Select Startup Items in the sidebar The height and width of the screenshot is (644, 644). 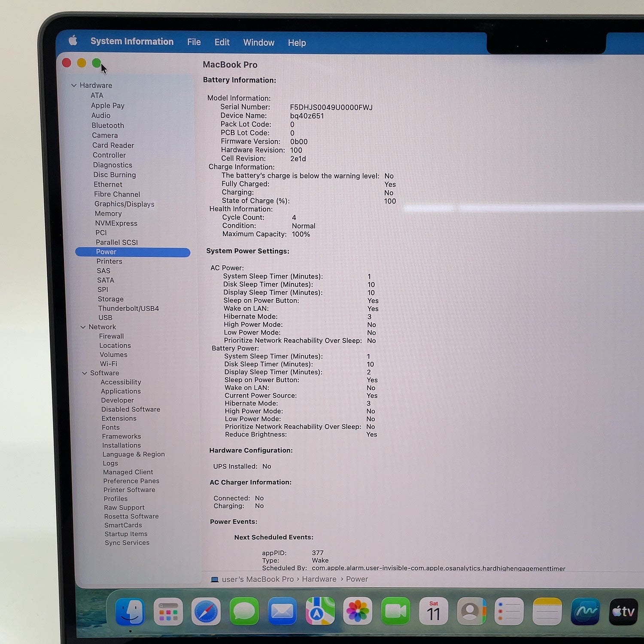126,534
